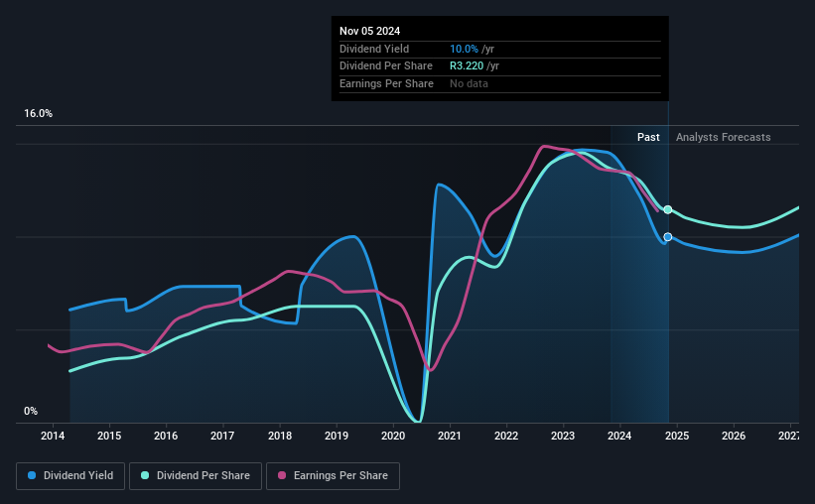Click the pink Earnings Per Share dot
The width and height of the screenshot is (815, 504).
pyautogui.click(x=282, y=475)
